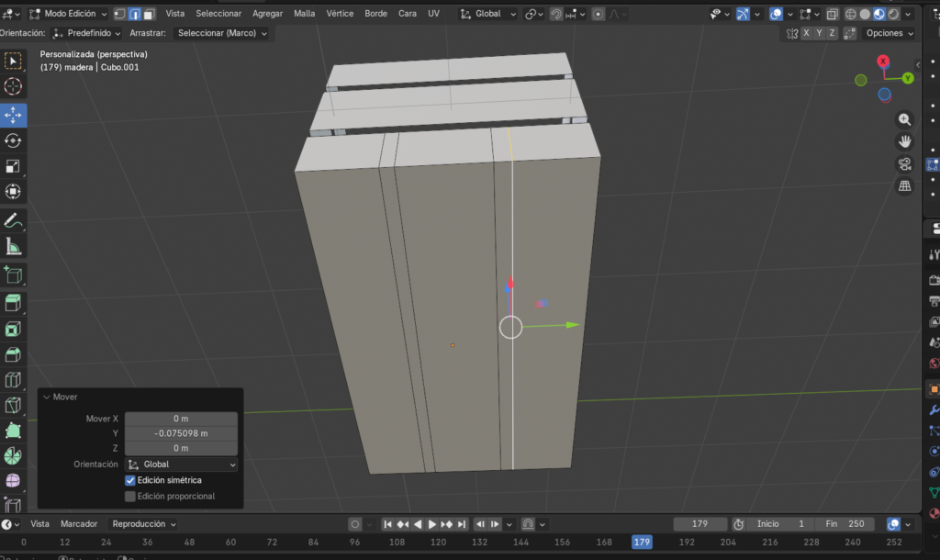
Task: Activate the Rotate tool
Action: [14, 140]
